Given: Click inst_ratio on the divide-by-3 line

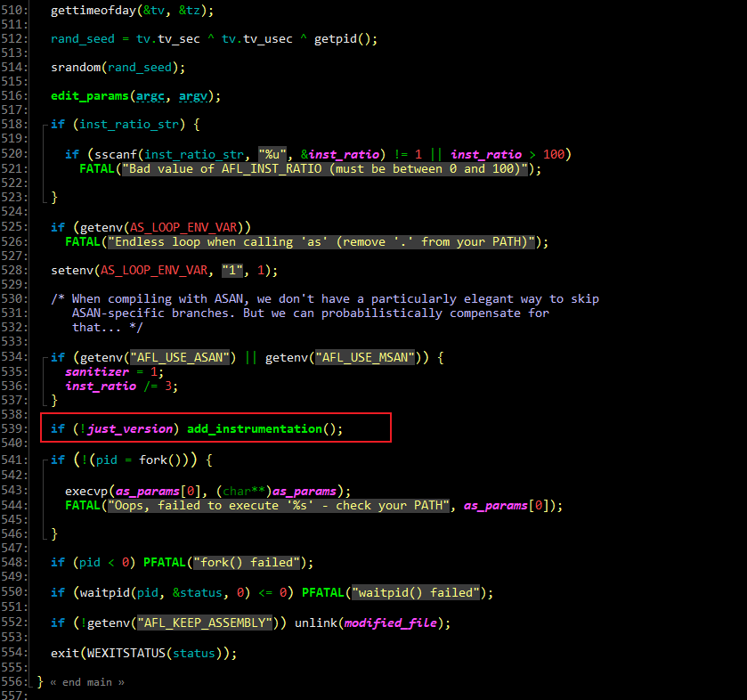Looking at the screenshot, I should coord(101,386).
